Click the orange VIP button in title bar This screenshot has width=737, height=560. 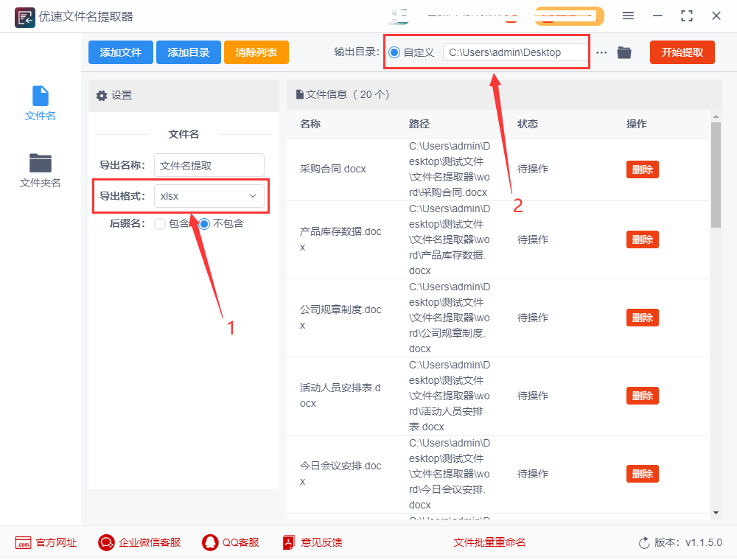pos(569,16)
